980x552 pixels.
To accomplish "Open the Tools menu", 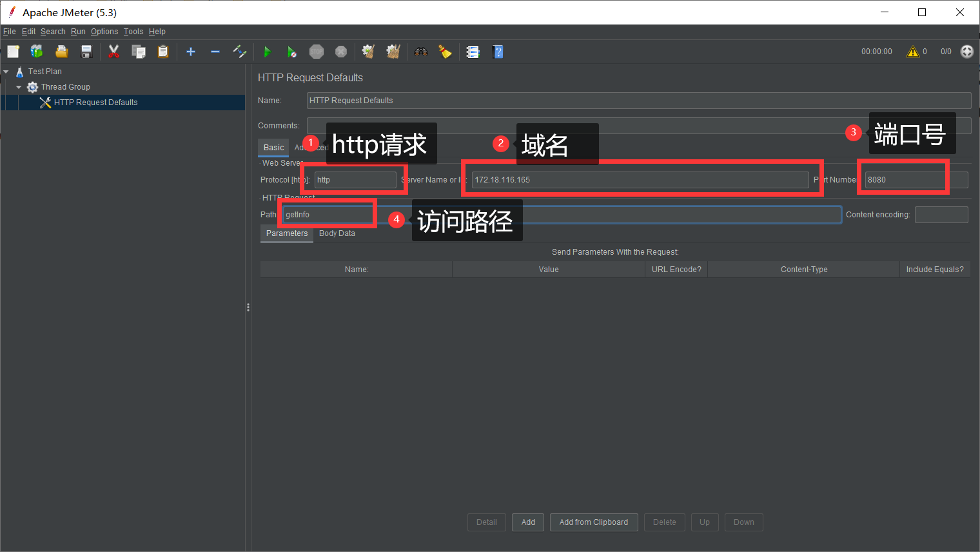I will coord(133,32).
